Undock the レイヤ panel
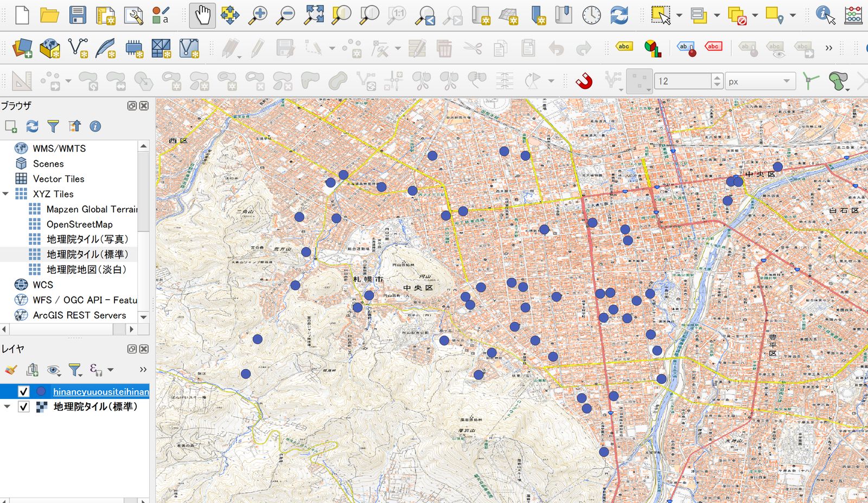Viewport: 868px width, 503px height. 132,349
